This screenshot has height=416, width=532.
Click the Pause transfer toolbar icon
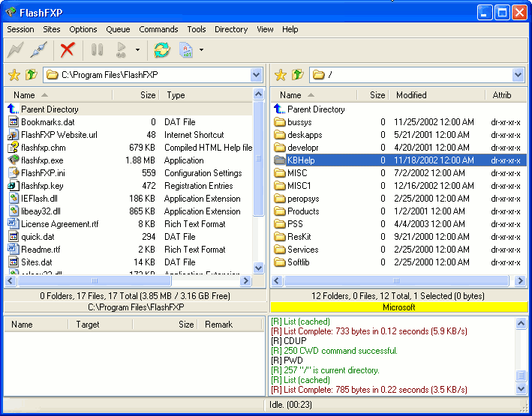point(97,49)
